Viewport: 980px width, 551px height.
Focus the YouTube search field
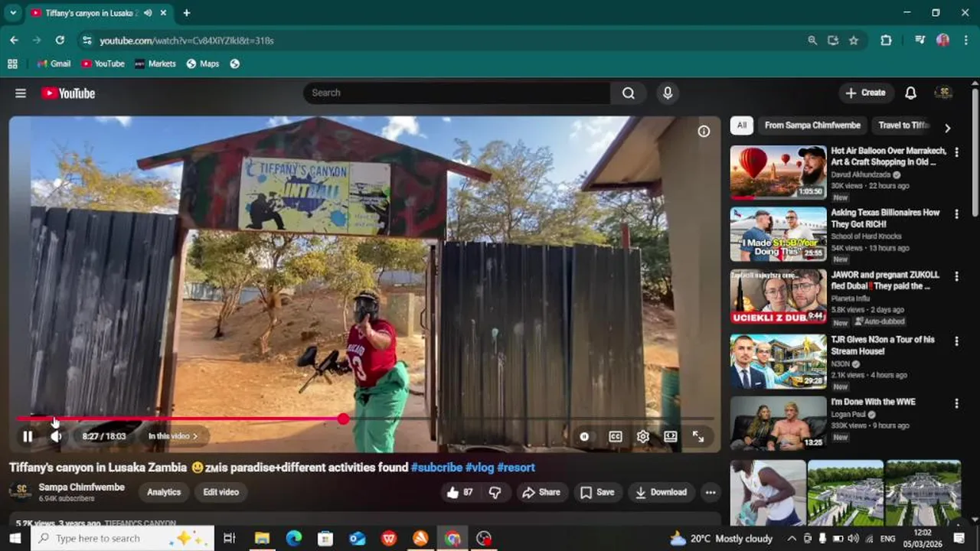pos(457,93)
